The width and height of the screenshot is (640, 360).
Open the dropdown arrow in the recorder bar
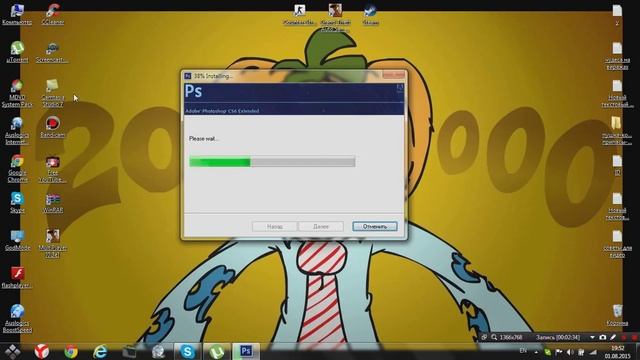tap(592, 338)
